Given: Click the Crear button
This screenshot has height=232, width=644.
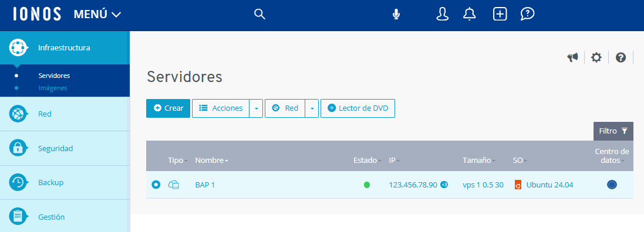Looking at the screenshot, I should click(x=168, y=108).
